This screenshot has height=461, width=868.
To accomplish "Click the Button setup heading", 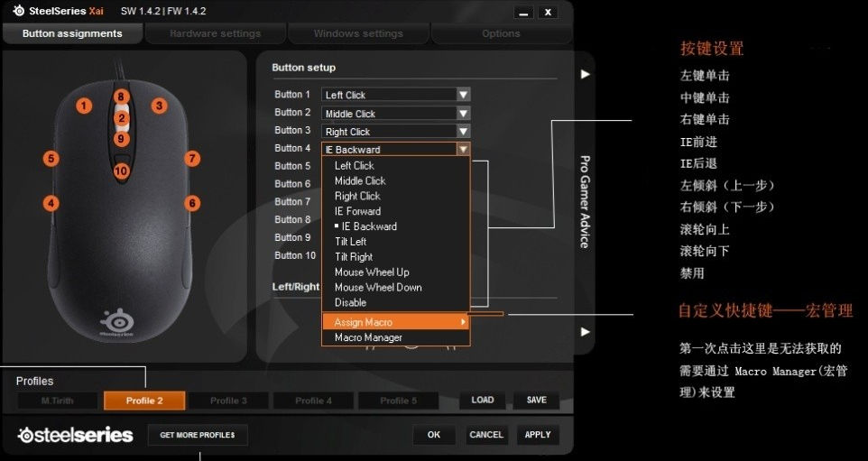I will tap(304, 68).
